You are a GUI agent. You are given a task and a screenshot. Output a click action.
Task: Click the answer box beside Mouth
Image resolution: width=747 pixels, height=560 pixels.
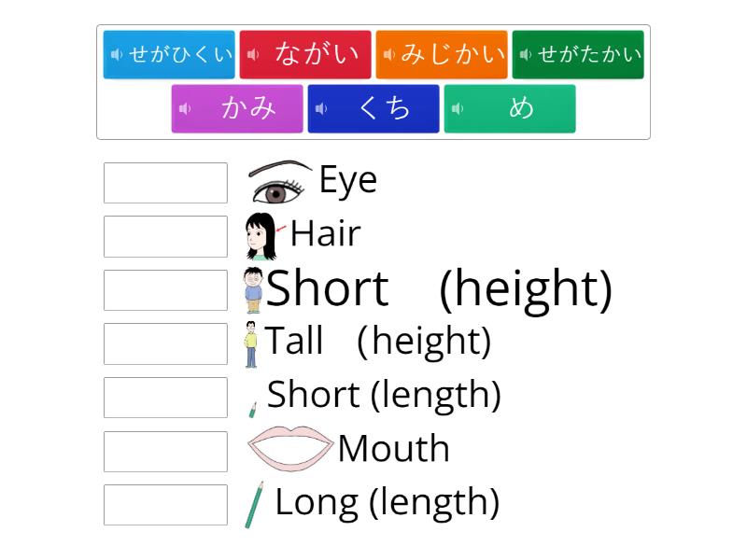(x=165, y=452)
